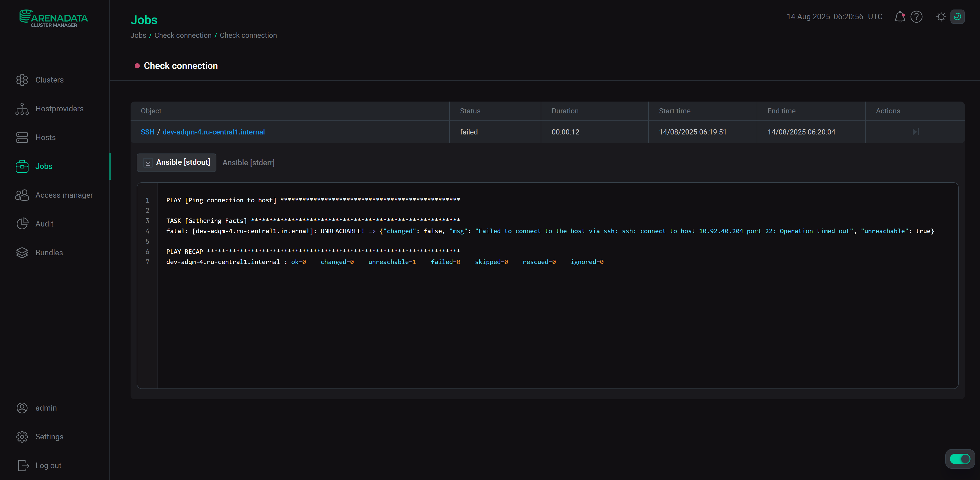This screenshot has height=480, width=980.
Task: Toggle the green switch at bottom right
Action: click(960, 459)
